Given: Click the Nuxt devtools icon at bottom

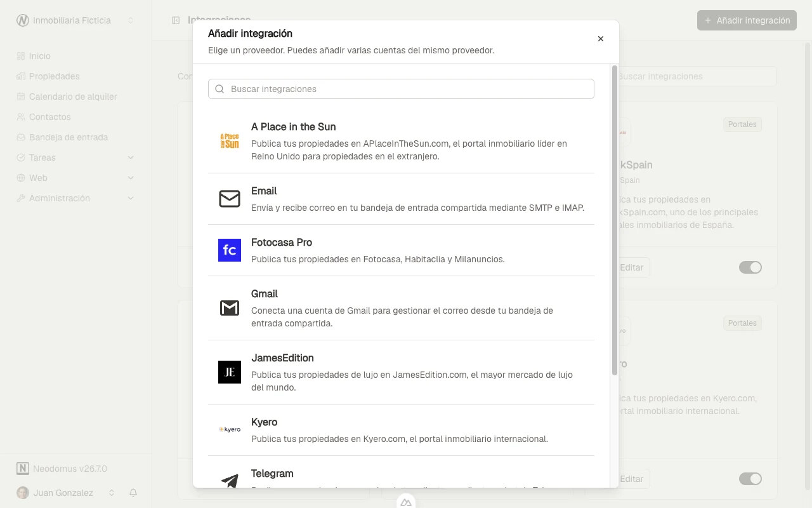Looking at the screenshot, I should [x=406, y=502].
